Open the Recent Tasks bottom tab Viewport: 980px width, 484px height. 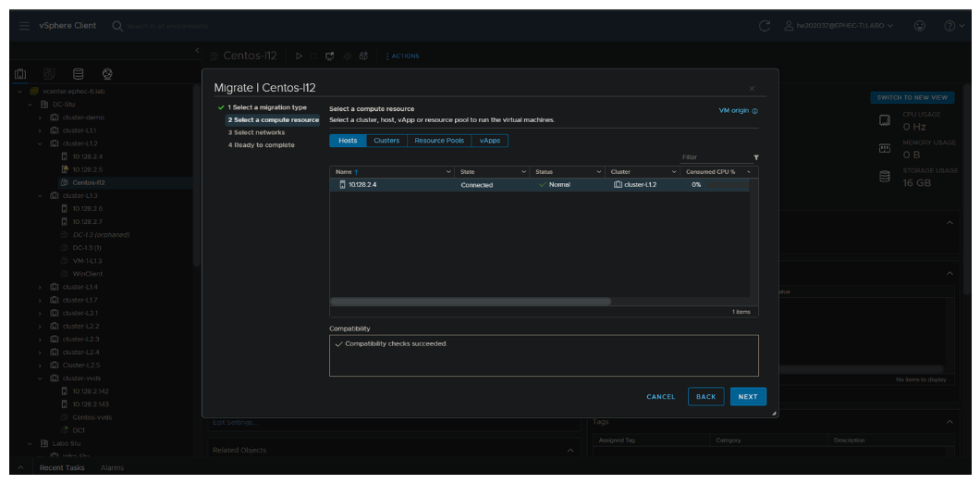pyautogui.click(x=62, y=467)
